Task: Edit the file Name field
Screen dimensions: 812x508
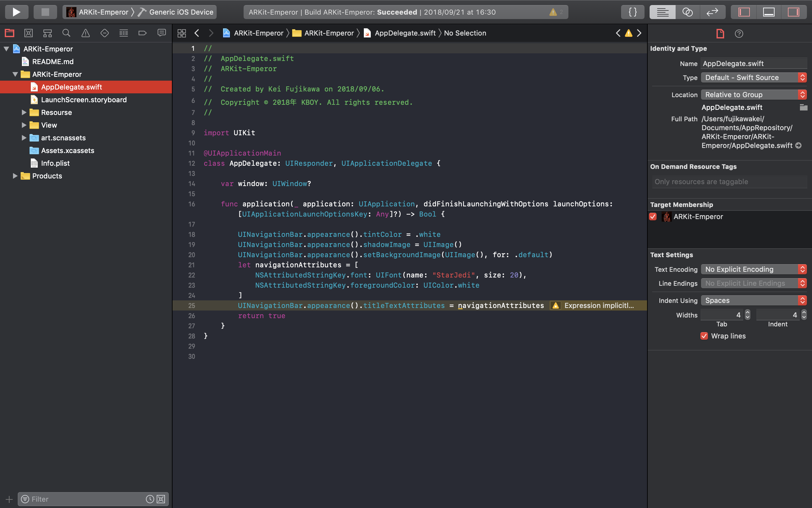Action: 754,63
